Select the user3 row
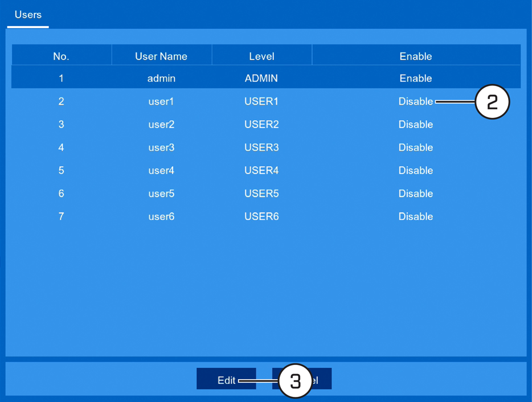 (266, 147)
